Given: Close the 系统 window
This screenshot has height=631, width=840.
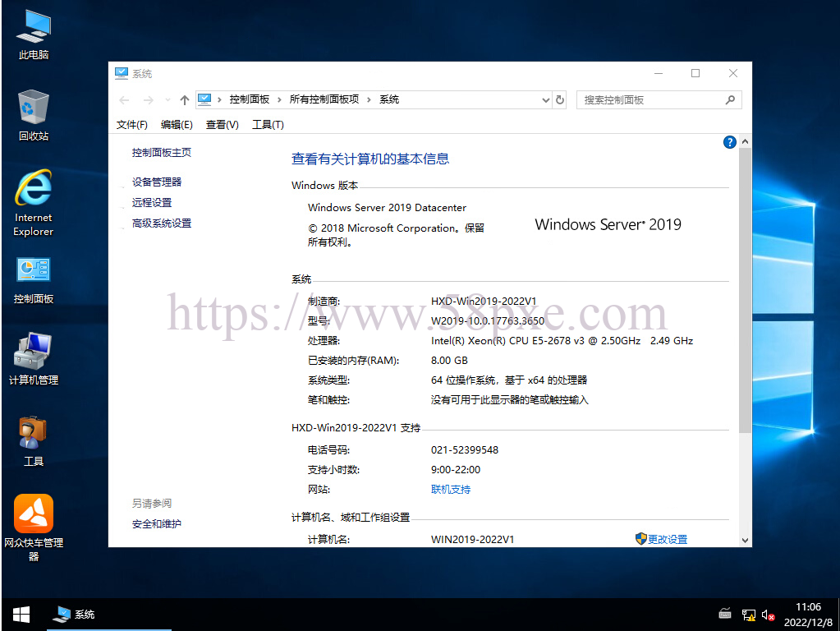Looking at the screenshot, I should click(x=733, y=73).
